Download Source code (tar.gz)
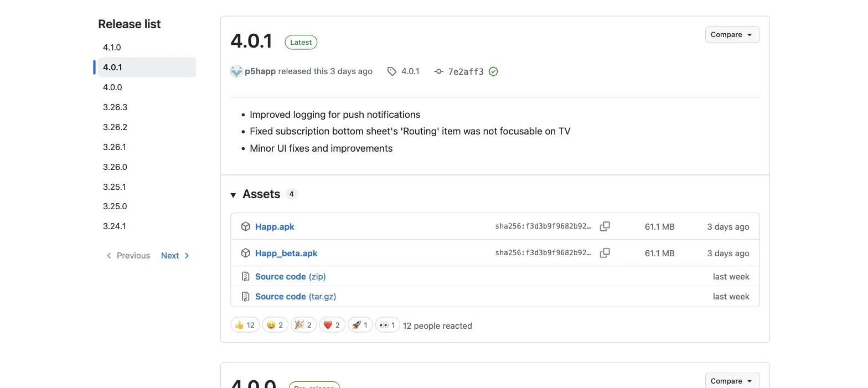Screen dimensions: 868x388 296,297
